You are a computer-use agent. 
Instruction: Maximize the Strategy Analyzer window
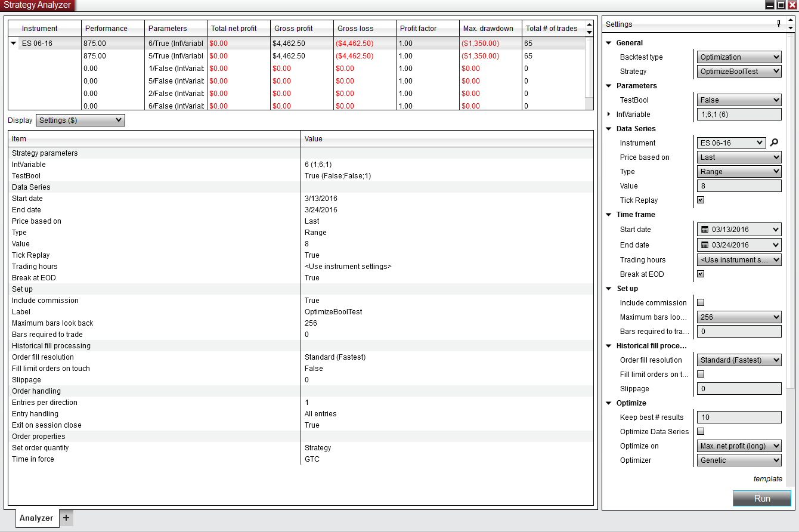click(781, 5)
